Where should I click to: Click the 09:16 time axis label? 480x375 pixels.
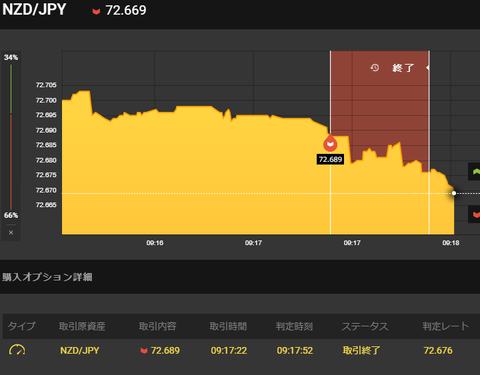coord(155,243)
